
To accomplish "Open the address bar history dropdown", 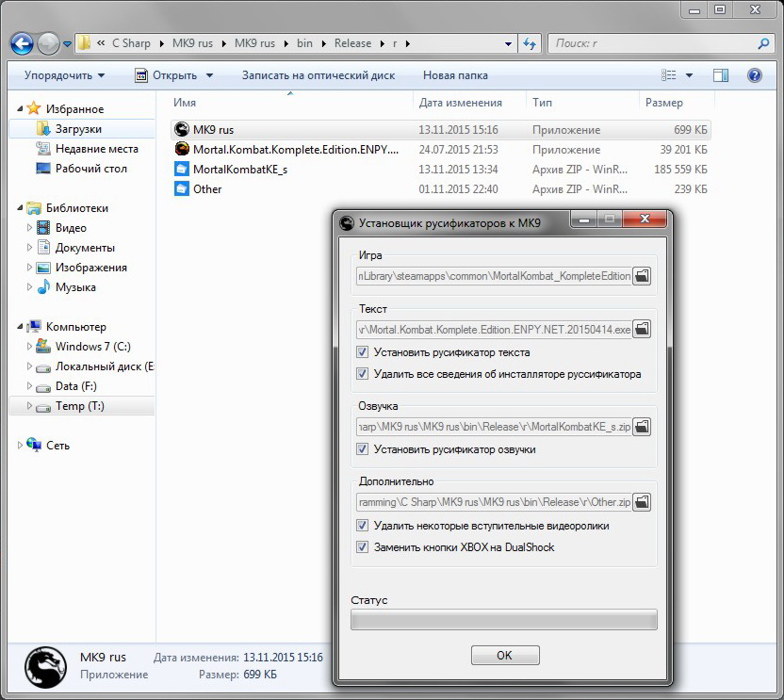I will [508, 44].
